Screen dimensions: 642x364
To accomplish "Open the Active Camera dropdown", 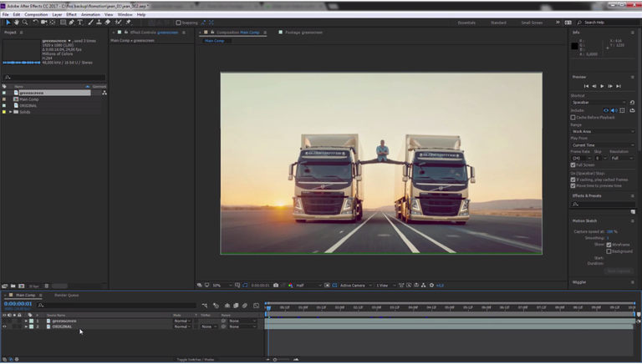I will tap(356, 286).
